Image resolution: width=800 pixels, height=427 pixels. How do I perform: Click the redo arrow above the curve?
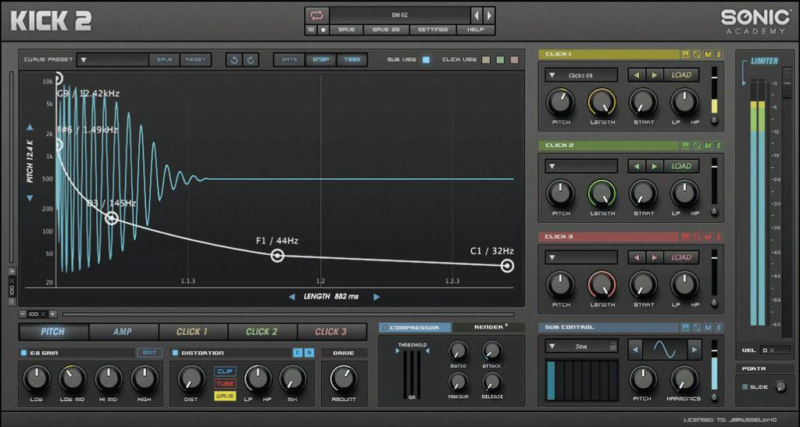tap(250, 60)
